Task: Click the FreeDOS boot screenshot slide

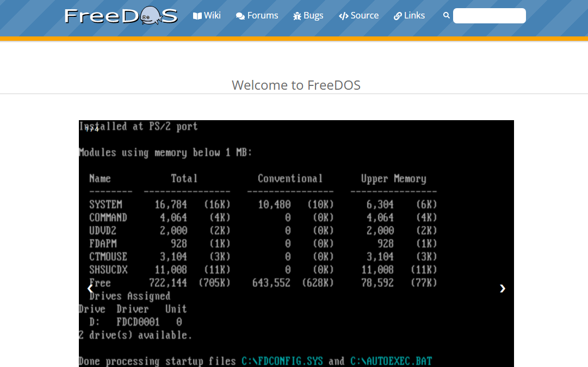Action: (296, 244)
